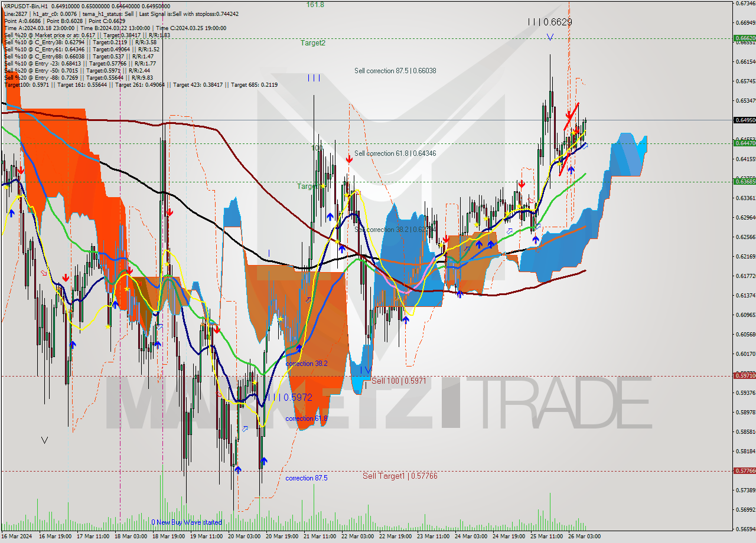
Task: Click the 0.66145 price axis label
Action: tap(745, 61)
